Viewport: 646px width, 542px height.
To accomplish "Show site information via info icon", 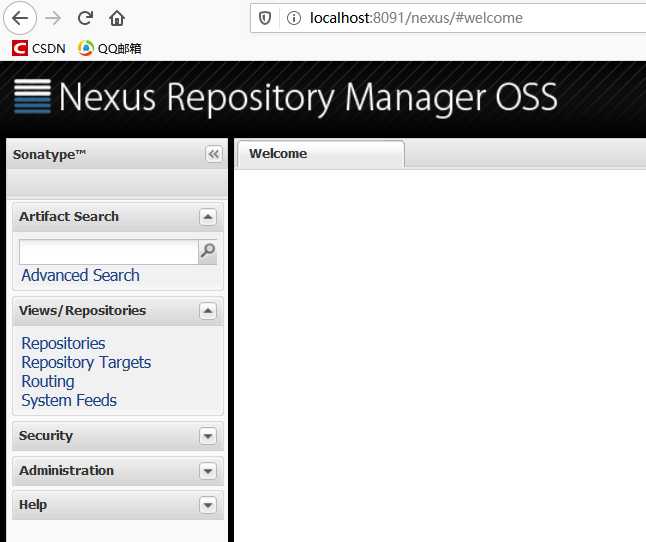I will tap(294, 18).
